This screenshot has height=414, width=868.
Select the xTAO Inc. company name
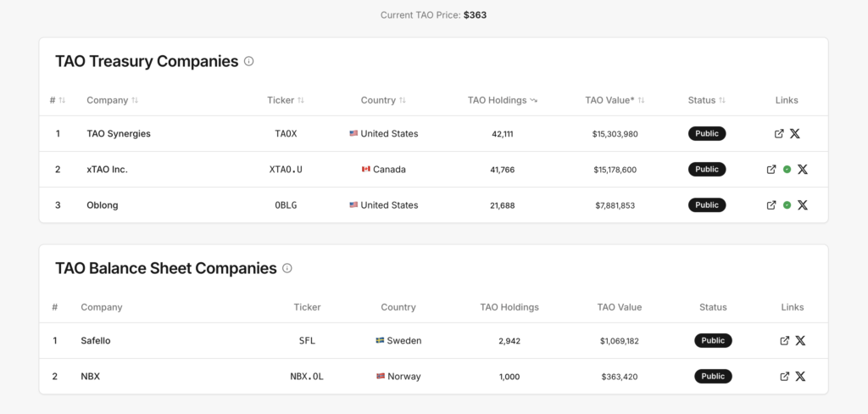click(x=107, y=170)
